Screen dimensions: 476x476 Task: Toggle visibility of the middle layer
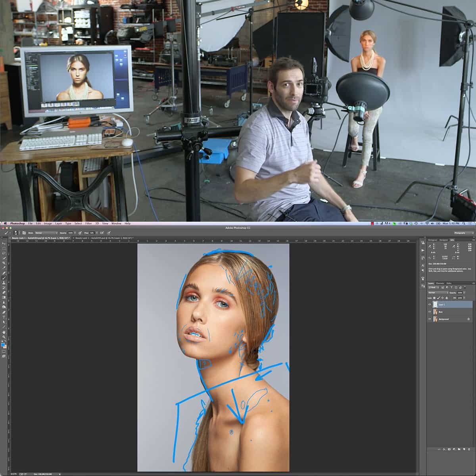[x=430, y=312]
